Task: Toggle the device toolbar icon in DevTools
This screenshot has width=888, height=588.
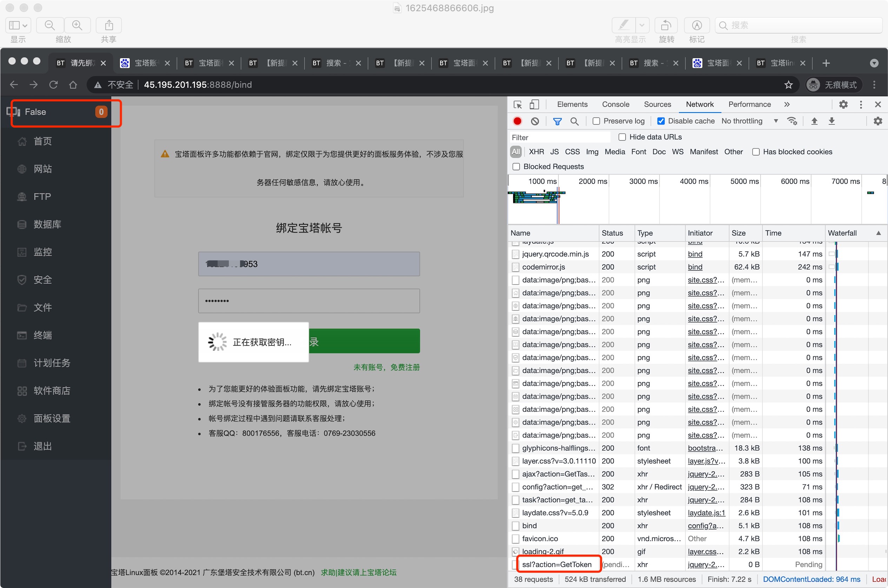Action: click(534, 105)
